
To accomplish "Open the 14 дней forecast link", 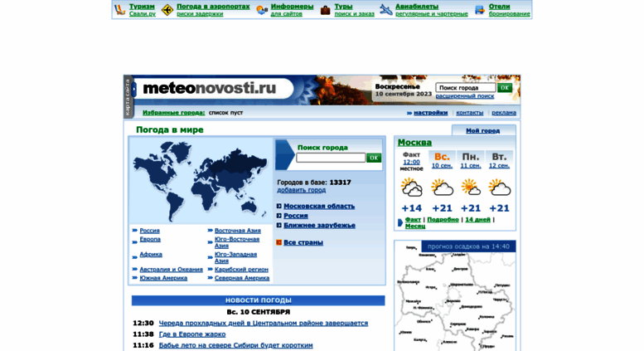I will point(477,220).
